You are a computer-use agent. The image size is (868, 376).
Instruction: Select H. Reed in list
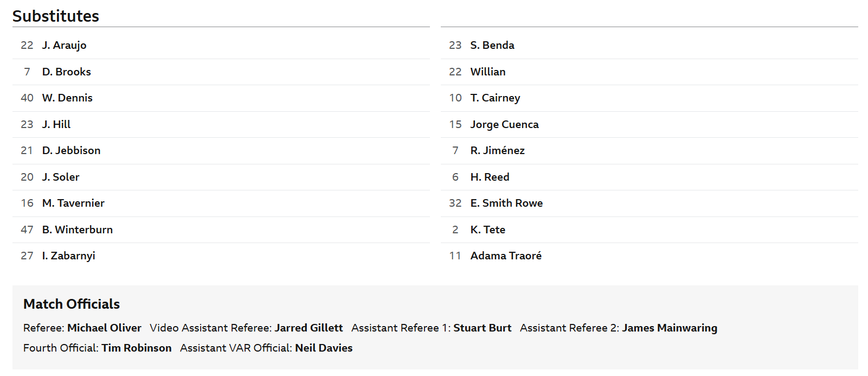point(490,177)
